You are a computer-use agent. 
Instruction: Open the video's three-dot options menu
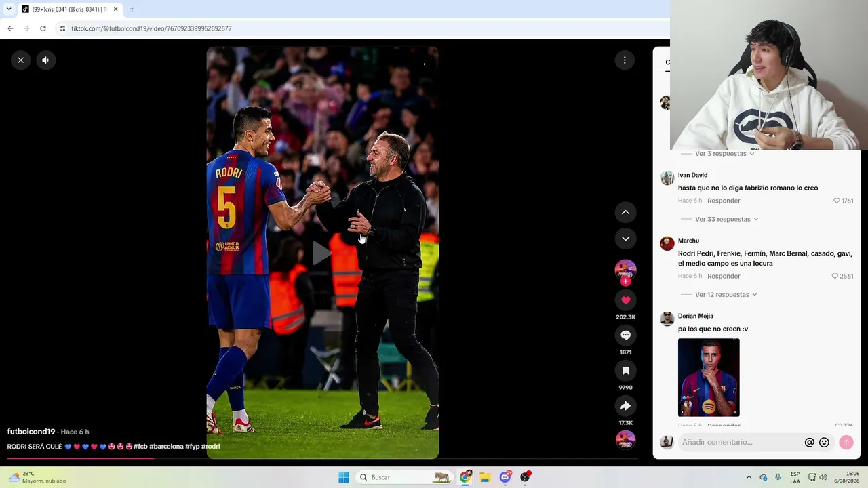[x=625, y=60]
